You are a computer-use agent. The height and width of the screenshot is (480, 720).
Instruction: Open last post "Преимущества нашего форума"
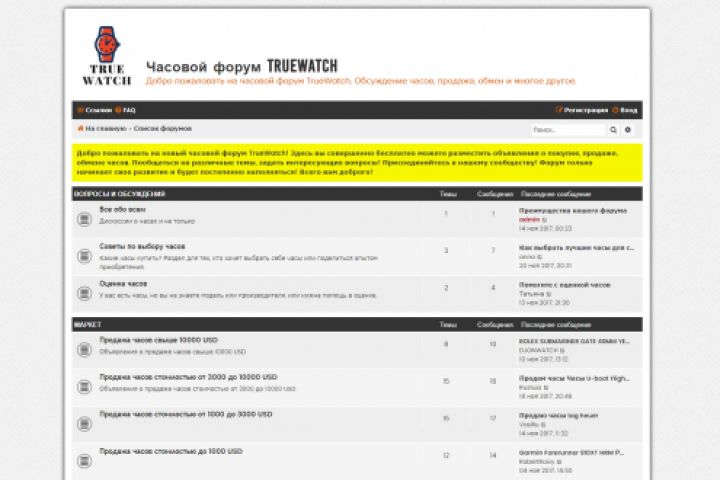(573, 211)
